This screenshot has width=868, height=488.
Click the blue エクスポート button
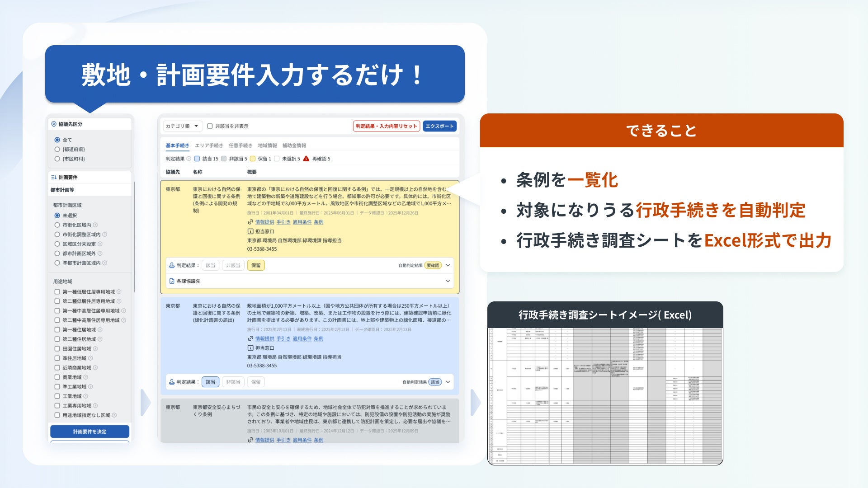click(x=439, y=127)
